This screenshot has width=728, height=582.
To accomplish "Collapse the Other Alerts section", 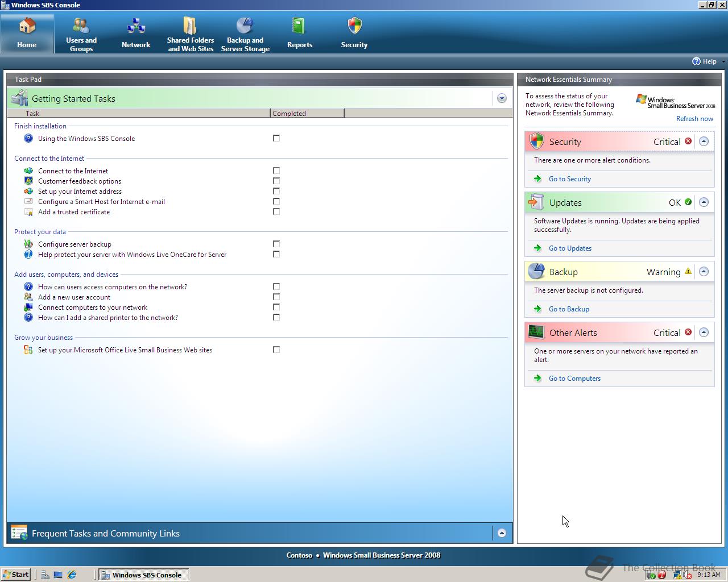I will pos(704,332).
